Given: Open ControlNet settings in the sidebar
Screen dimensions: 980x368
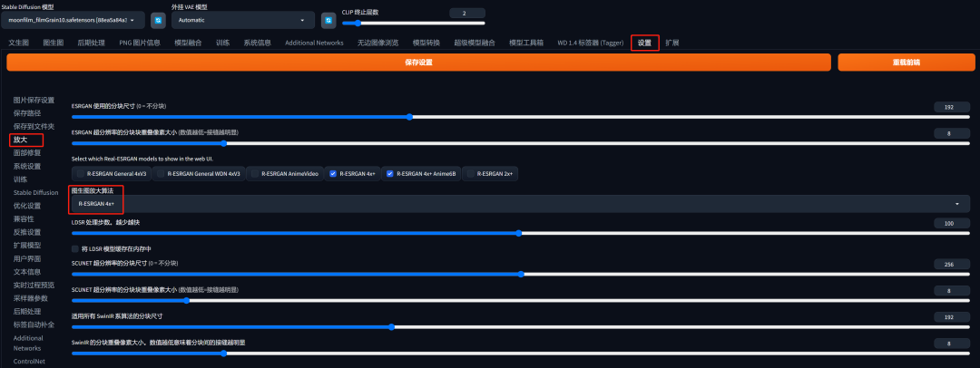Looking at the screenshot, I should tap(31, 362).
